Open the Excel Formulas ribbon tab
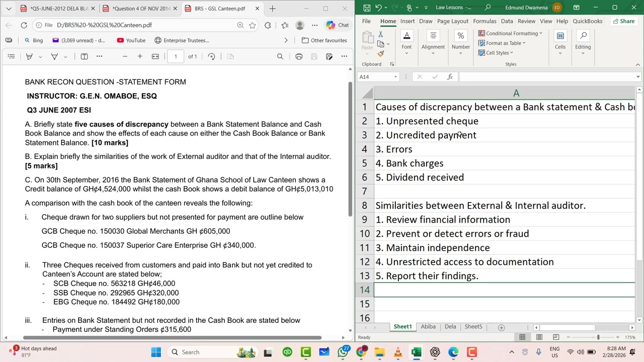The width and height of the screenshot is (644, 362). [x=485, y=21]
